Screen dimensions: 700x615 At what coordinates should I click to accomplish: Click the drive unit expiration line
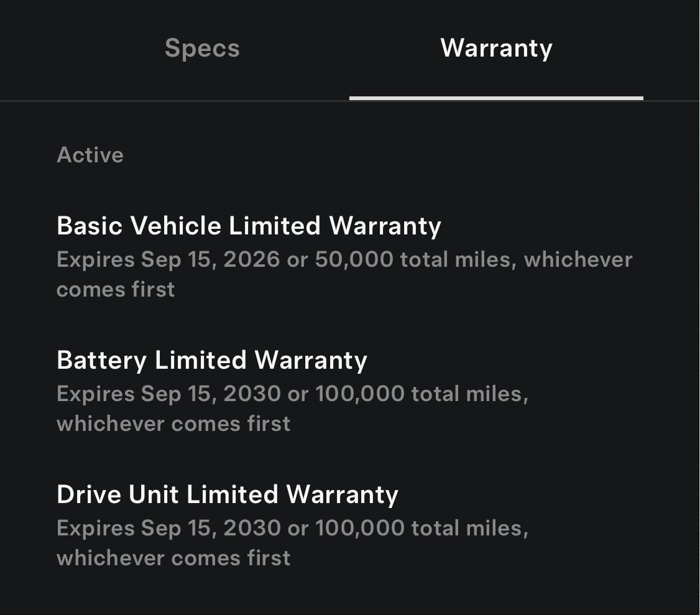292,528
